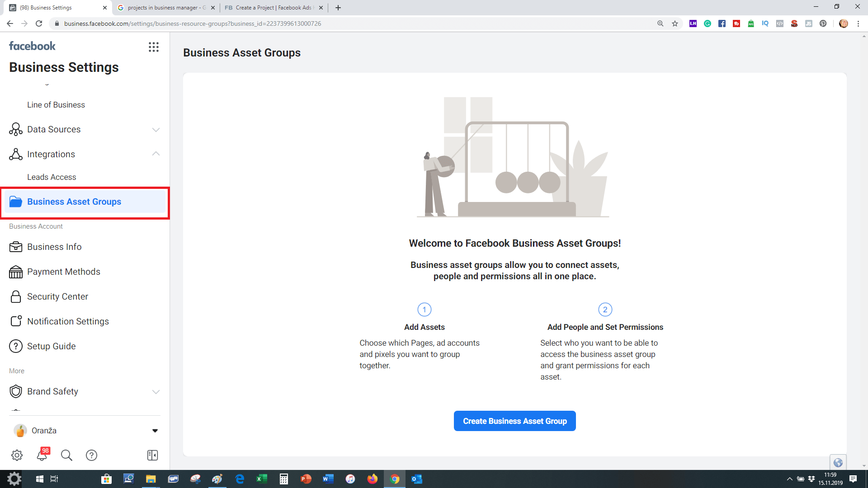Image resolution: width=868 pixels, height=488 pixels.
Task: Open the globe icon at bottom right
Action: click(x=838, y=462)
